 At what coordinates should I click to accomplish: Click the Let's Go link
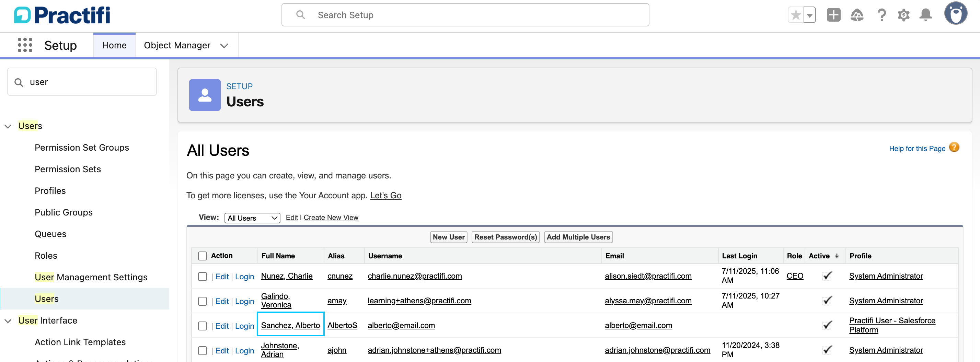386,196
